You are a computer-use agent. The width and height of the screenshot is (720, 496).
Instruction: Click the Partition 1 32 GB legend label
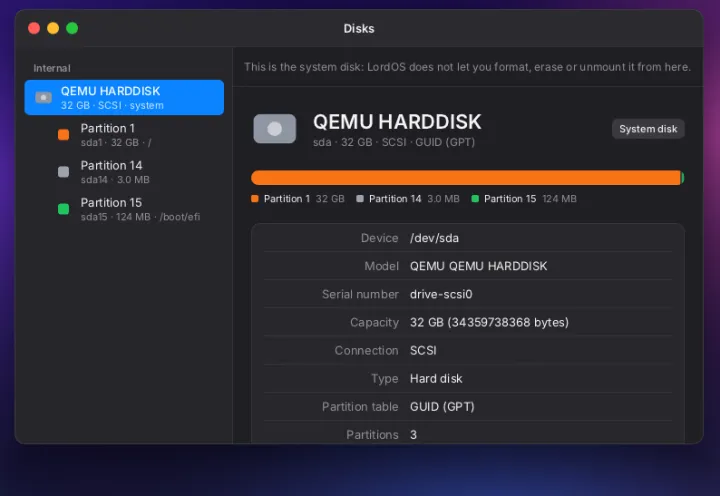304,199
